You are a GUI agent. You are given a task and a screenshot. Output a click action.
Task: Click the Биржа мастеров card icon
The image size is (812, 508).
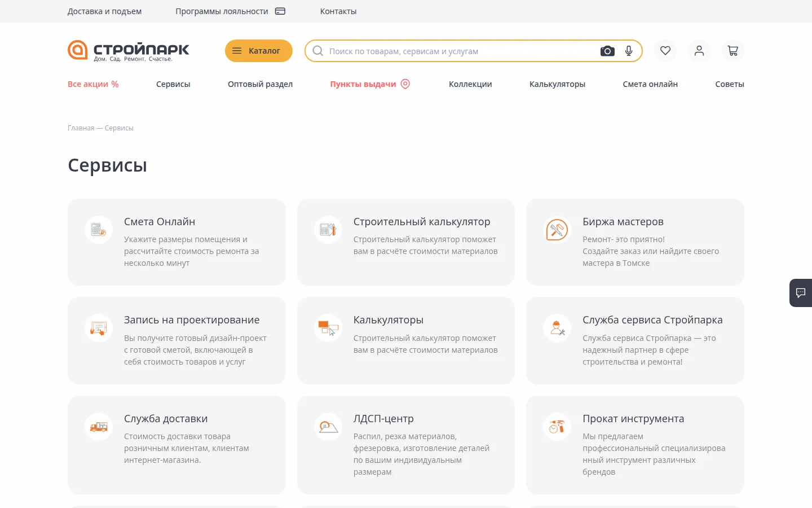tap(557, 230)
